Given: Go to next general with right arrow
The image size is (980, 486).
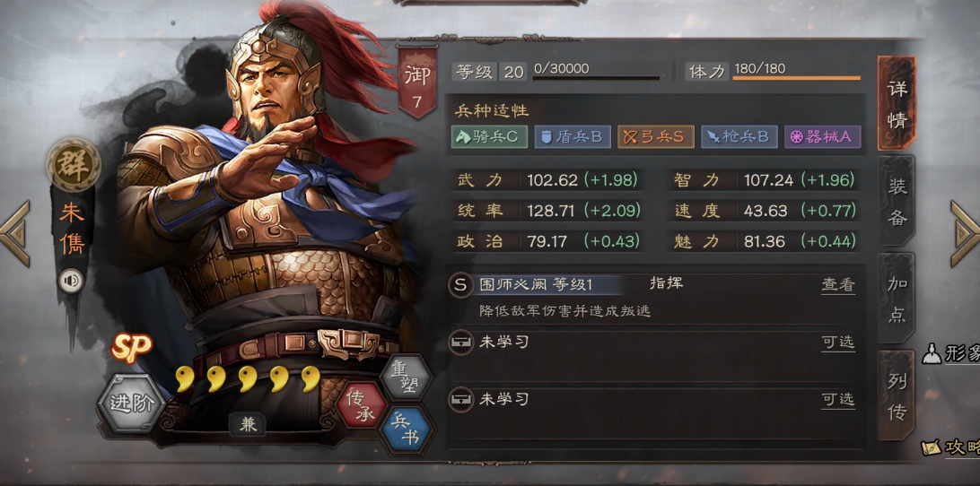Looking at the screenshot, I should click(965, 233).
